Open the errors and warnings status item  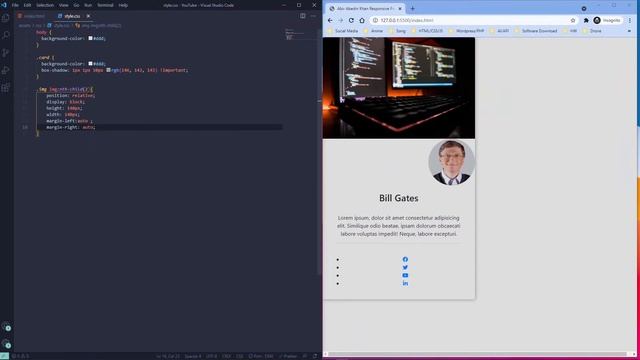coord(20,356)
